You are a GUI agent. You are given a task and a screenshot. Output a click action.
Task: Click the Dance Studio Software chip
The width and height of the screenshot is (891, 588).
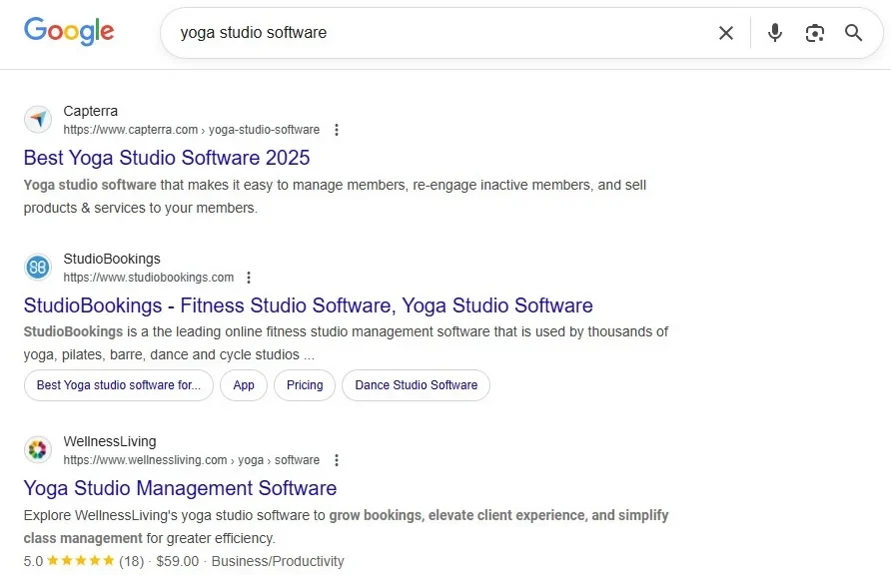click(x=416, y=385)
